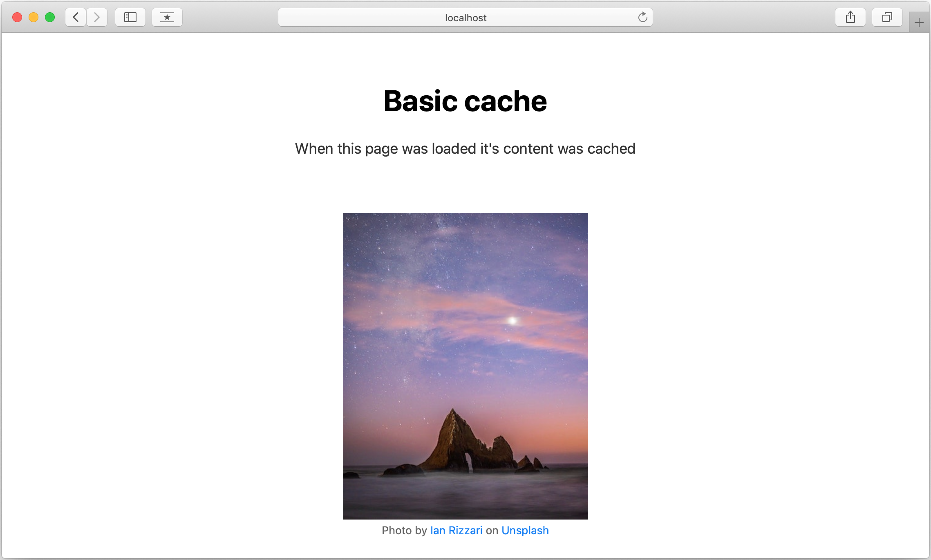Visit Unsplash via the credit link
The width and height of the screenshot is (931, 560).
tap(525, 530)
